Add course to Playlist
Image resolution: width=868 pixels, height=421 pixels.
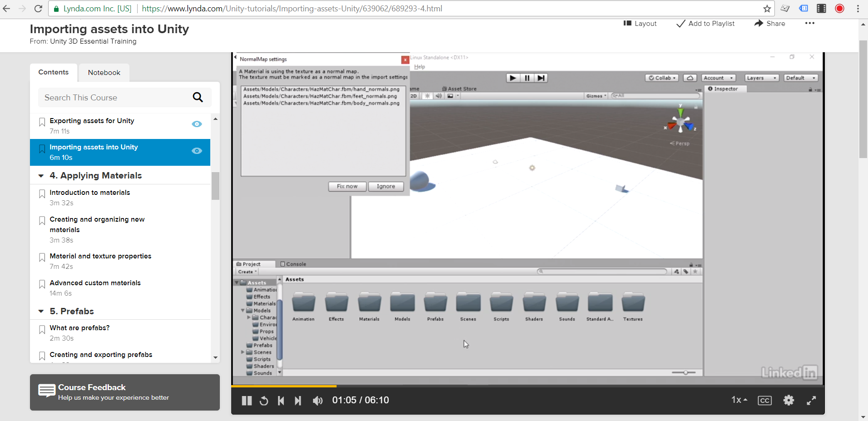tap(705, 24)
